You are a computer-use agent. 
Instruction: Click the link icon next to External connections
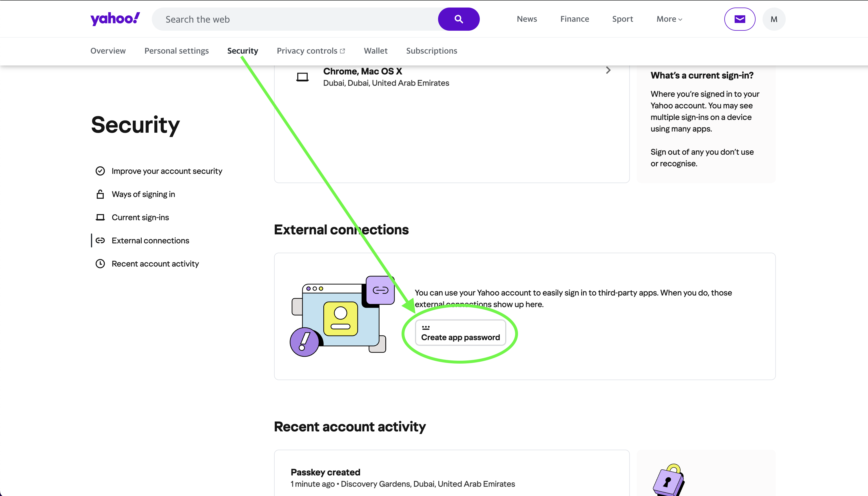pos(100,240)
